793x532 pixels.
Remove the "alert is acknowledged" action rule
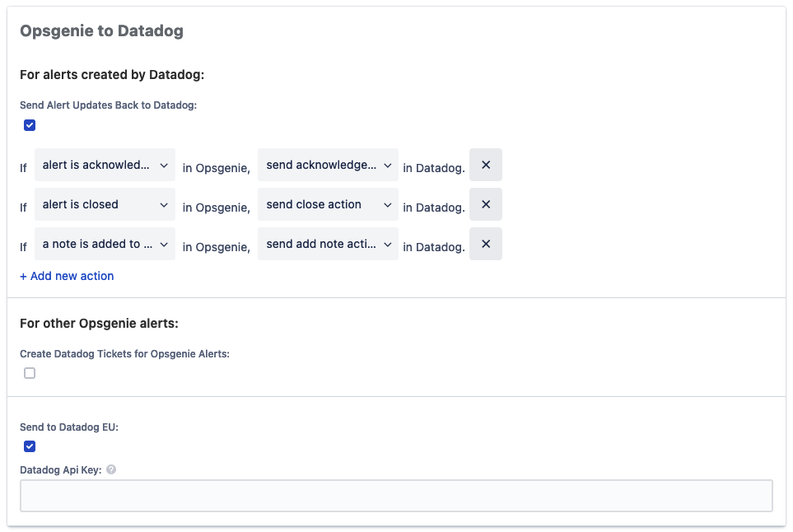coord(485,164)
